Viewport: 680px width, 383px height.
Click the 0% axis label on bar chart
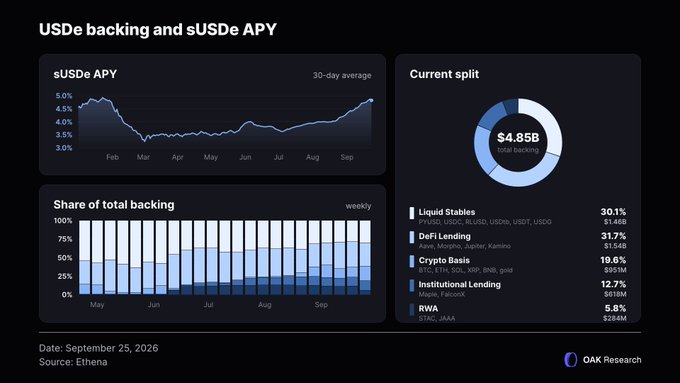point(67,295)
